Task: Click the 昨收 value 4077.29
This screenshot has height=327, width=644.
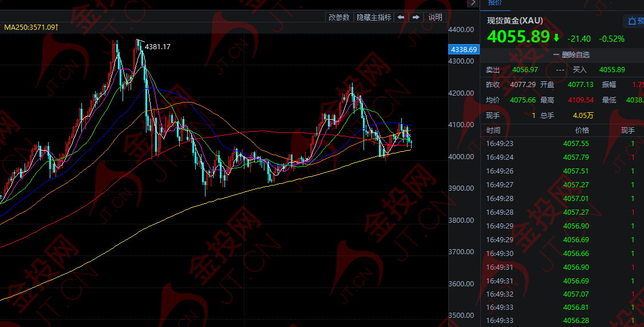Action: click(523, 85)
